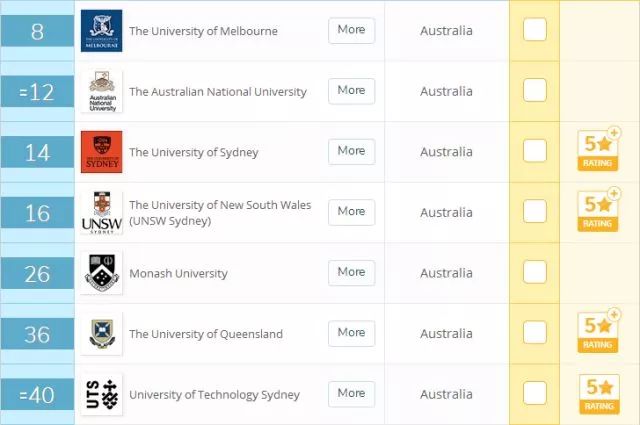Click the University of Sydney logo
Viewport: 640px width, 425px height.
pos(101,152)
